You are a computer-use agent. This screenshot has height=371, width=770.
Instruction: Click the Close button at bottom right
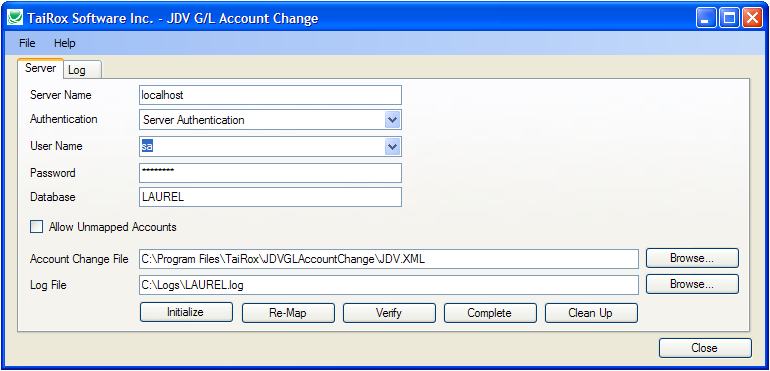705,348
